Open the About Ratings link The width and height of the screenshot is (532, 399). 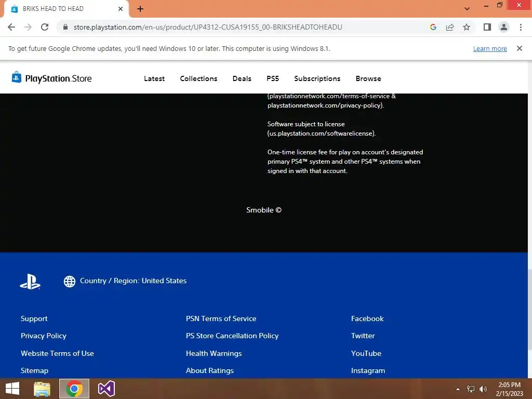pos(210,370)
